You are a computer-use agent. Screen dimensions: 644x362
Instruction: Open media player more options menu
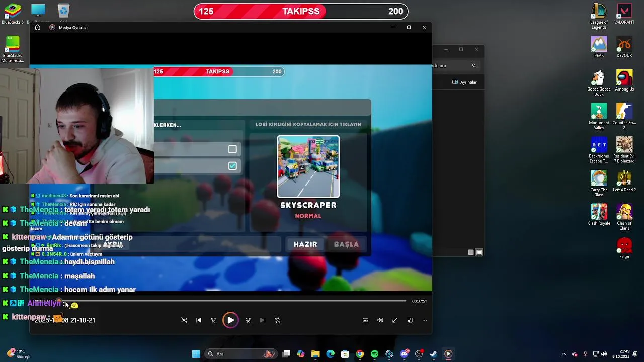click(425, 320)
